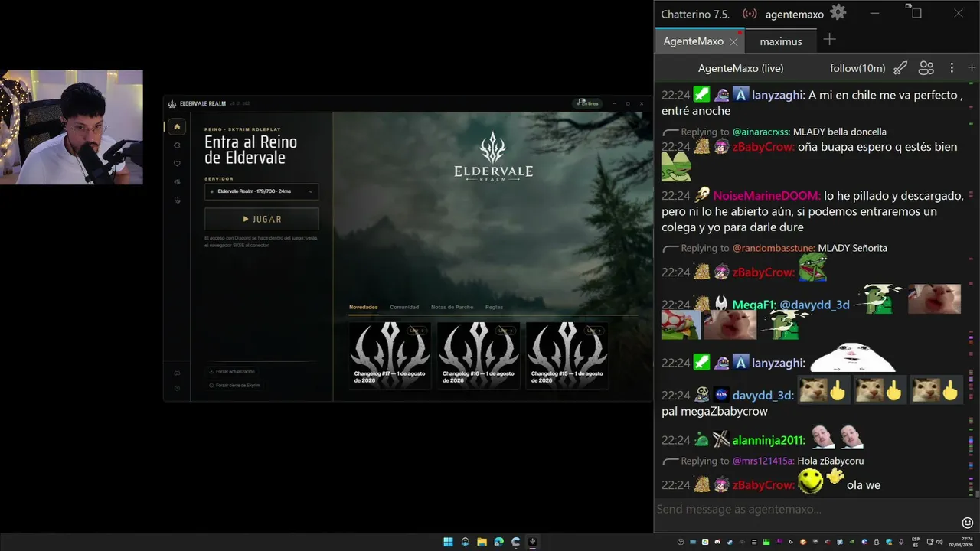Click the agentemaxo account name in title bar
Viewport: 980px width, 551px height.
tap(795, 14)
